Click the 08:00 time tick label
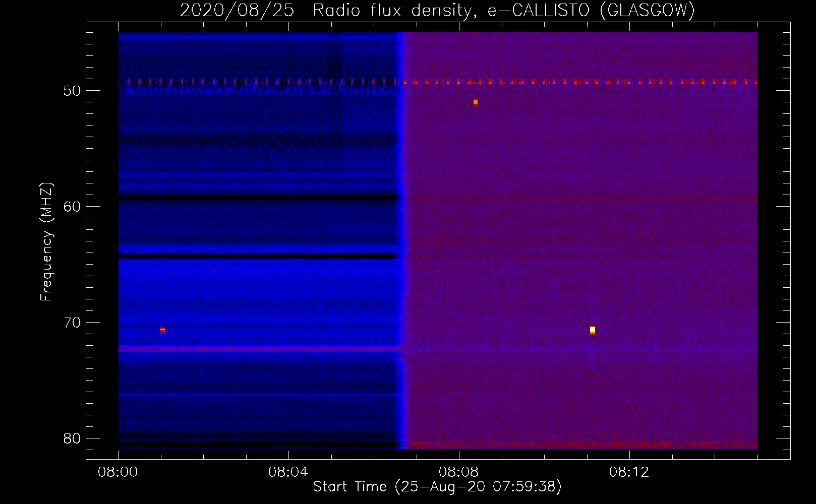The image size is (816, 504). tap(118, 472)
